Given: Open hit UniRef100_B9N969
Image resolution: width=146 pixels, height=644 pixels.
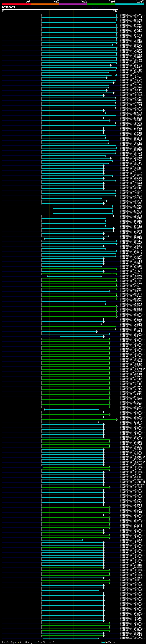Looking at the screenshot, I should pyautogui.click(x=131, y=296).
